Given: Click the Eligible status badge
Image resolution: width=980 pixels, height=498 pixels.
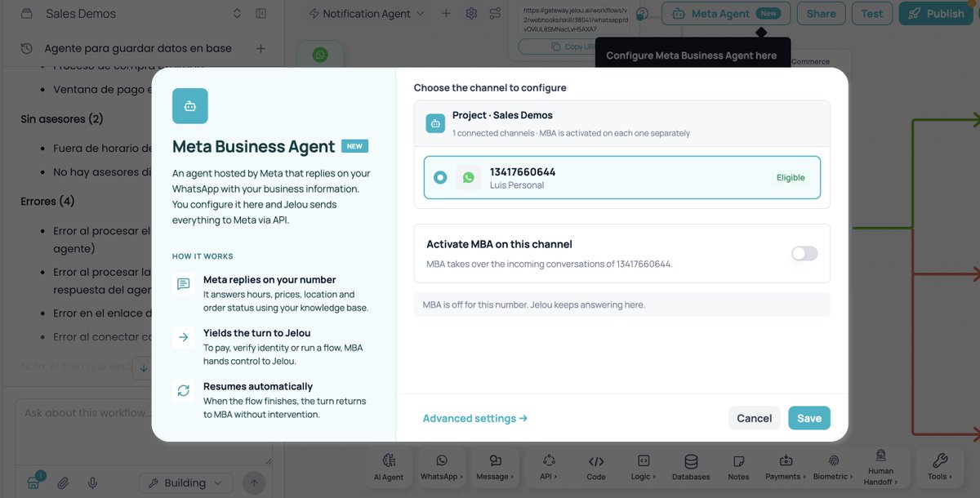Looking at the screenshot, I should pos(791,177).
